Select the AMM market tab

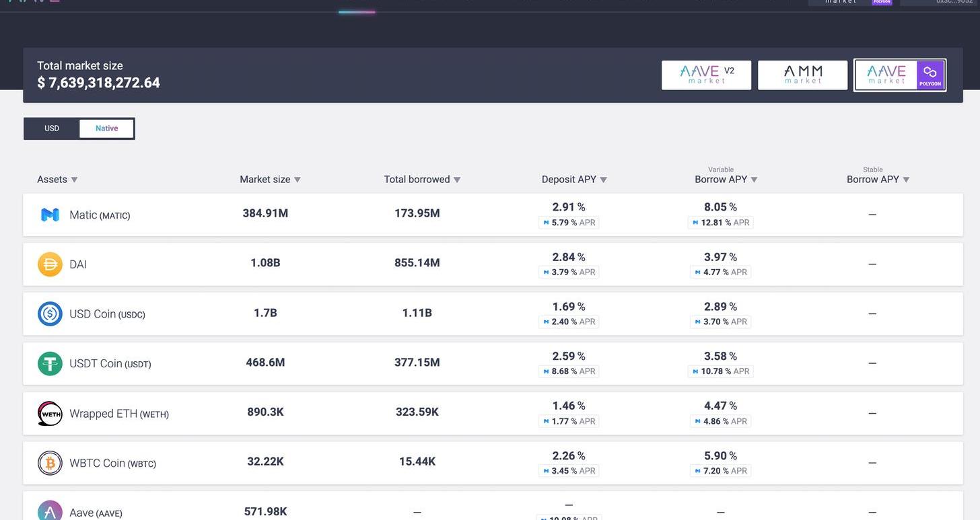coord(802,75)
